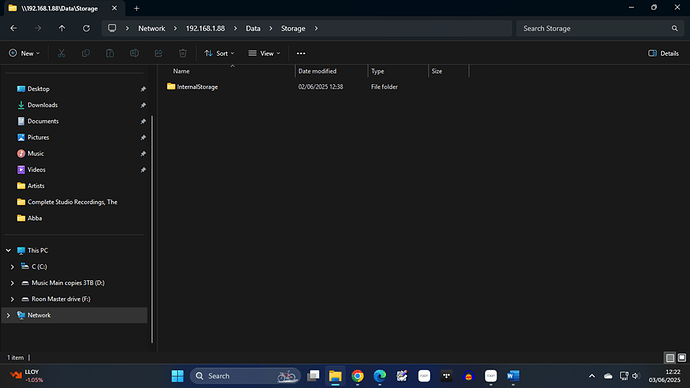Click the Cut scissors icon
The width and height of the screenshot is (690, 388).
(x=62, y=53)
